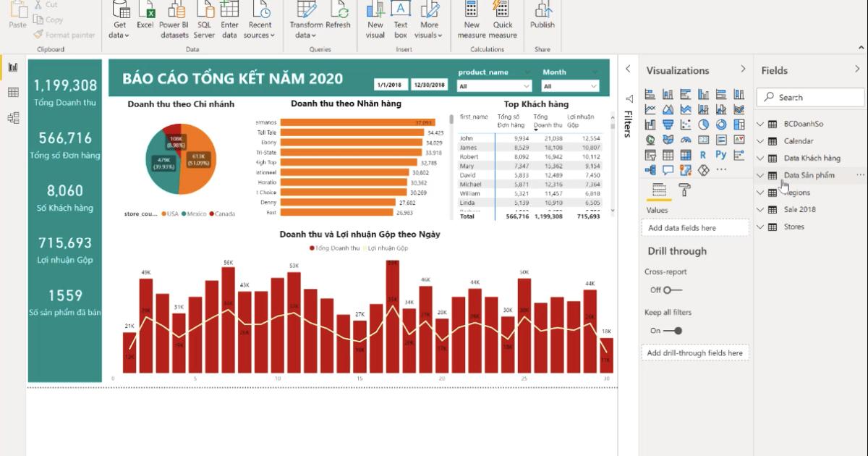Collapse the Calendar table in Fields
Viewport: 868px width, 456px height.
click(x=760, y=140)
